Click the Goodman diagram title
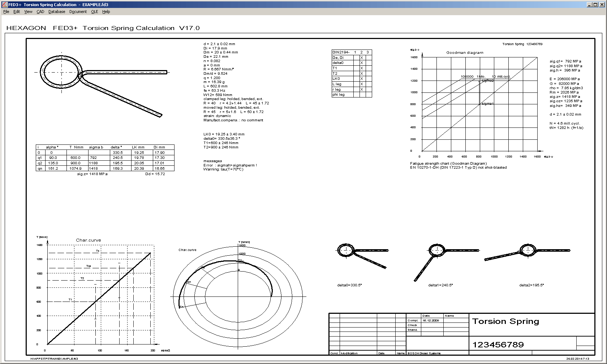This screenshot has height=364, width=607. pos(465,53)
